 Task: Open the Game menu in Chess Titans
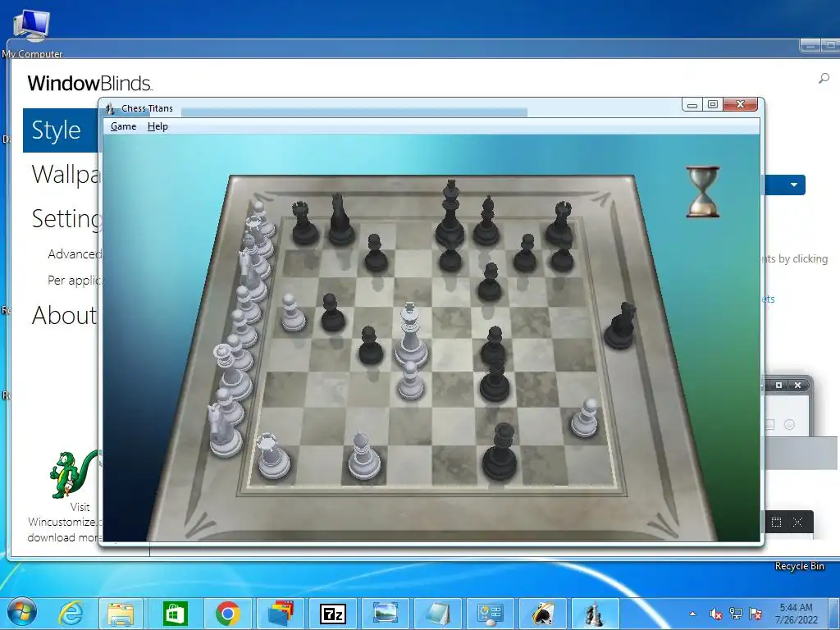tap(123, 126)
